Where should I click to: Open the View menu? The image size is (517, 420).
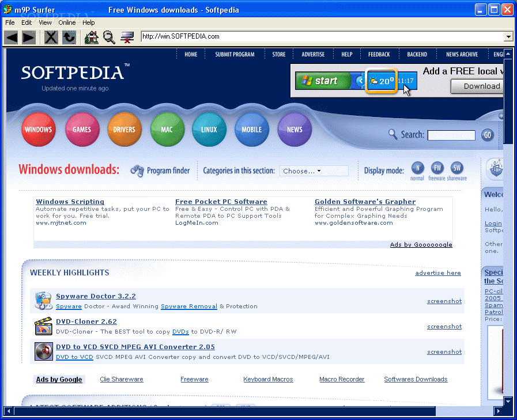point(45,22)
